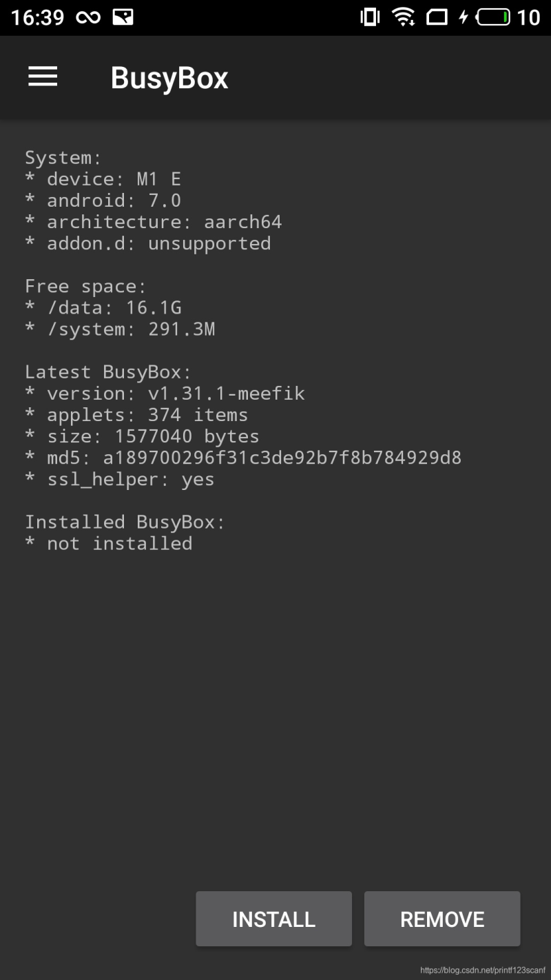
Task: Tap the md5 checksum line
Action: (243, 458)
